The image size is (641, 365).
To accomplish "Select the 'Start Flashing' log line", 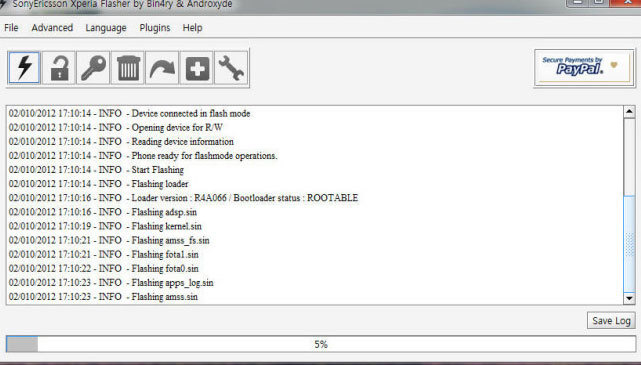I will pyautogui.click(x=96, y=170).
